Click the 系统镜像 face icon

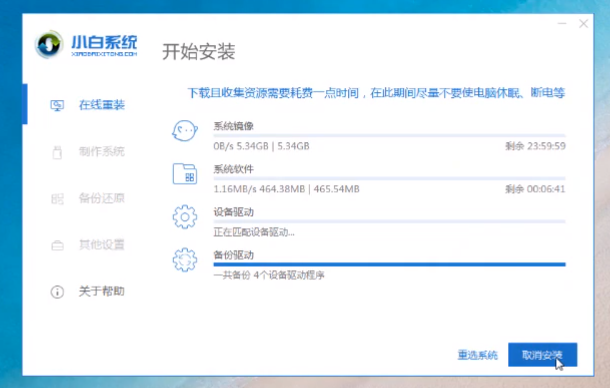point(185,131)
